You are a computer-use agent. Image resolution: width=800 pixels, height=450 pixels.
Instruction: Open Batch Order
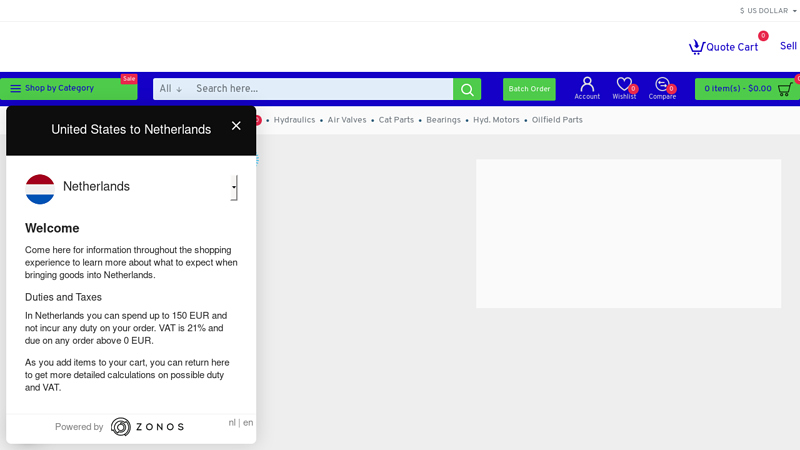click(x=529, y=89)
